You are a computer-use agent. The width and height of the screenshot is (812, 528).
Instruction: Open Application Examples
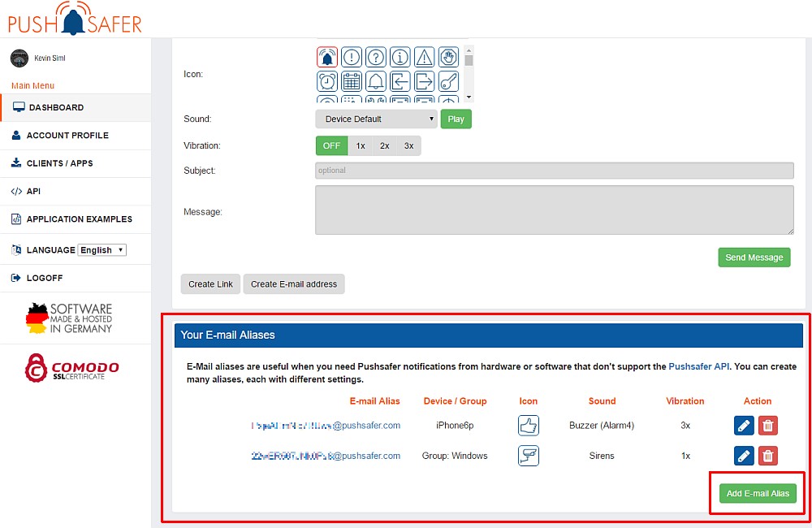coord(76,219)
